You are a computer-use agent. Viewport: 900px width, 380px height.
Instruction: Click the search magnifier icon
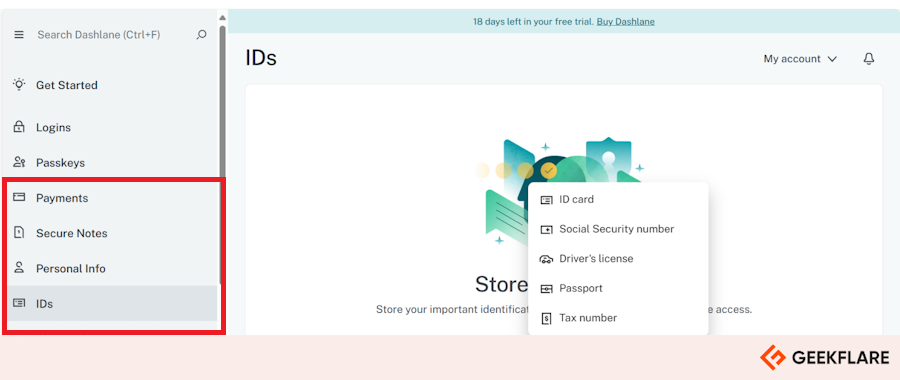click(201, 35)
